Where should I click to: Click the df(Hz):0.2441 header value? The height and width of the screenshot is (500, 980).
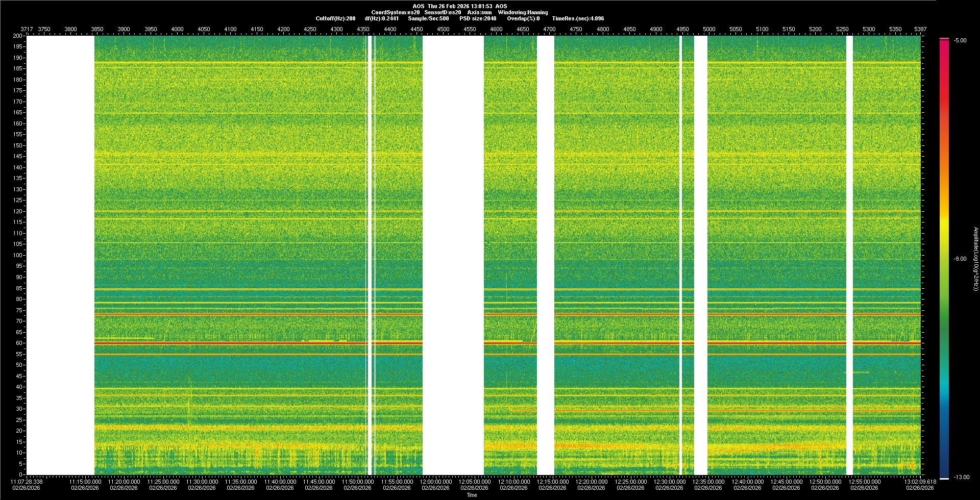[381, 18]
